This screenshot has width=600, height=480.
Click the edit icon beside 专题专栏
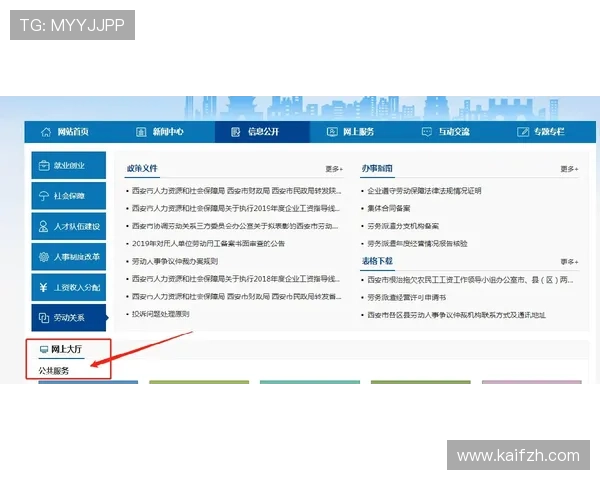523,132
